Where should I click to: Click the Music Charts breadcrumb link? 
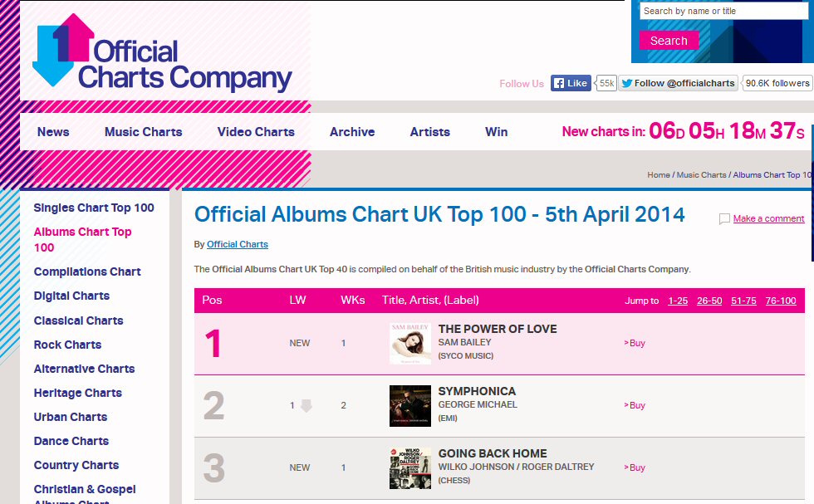701,175
